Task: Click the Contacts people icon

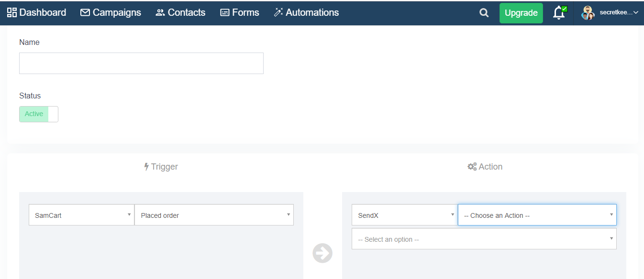Action: pos(160,13)
